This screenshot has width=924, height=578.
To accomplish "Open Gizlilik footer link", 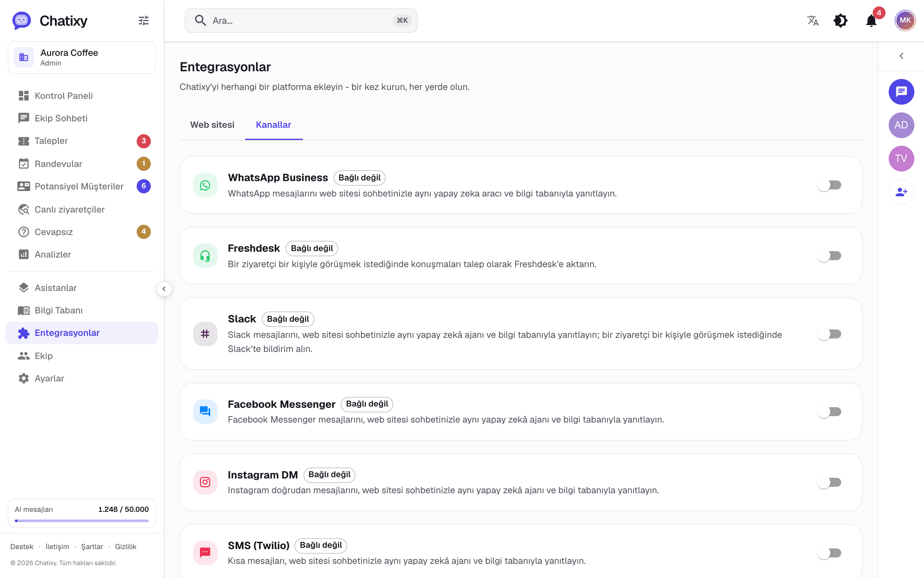I will (126, 546).
